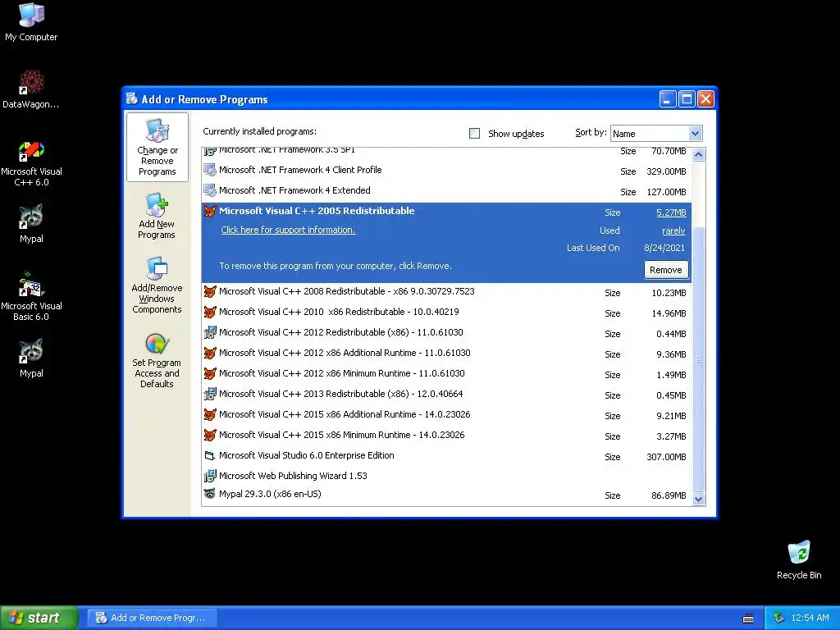Select Mypal 29.3.0 (x86 en-US) entry
This screenshot has height=630, width=840.
446,495
